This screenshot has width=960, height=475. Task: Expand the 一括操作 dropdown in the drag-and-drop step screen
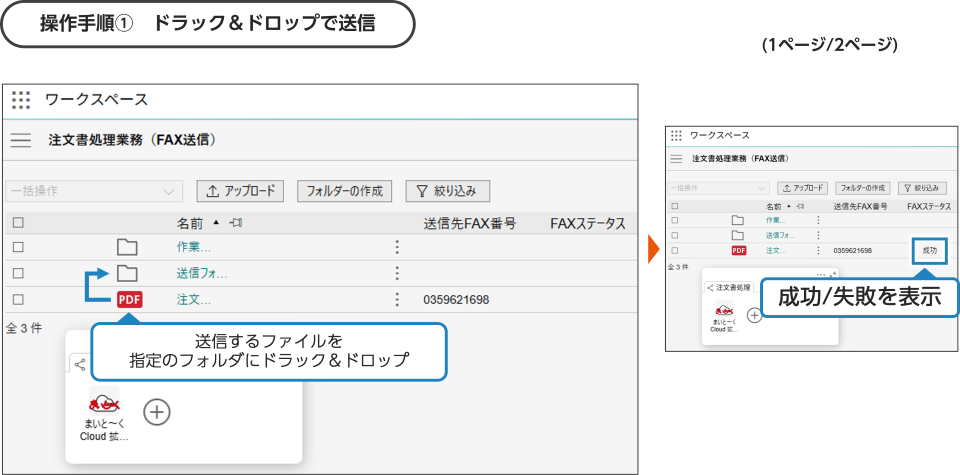94,191
